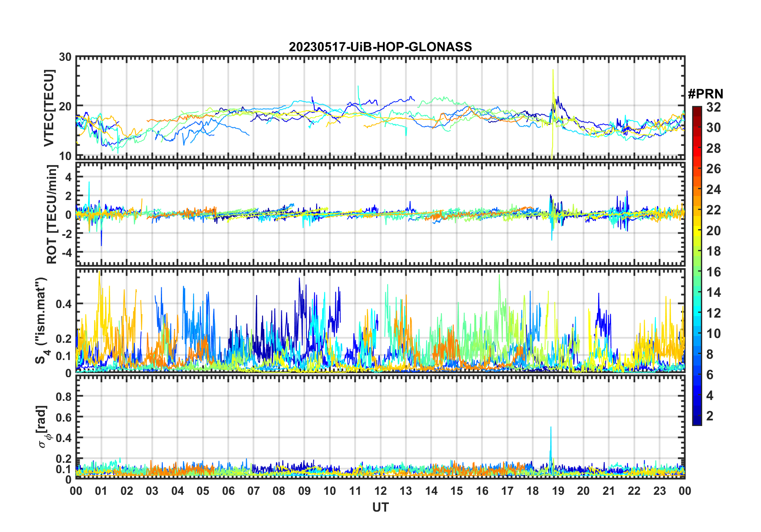The height and width of the screenshot is (532, 761).
Task: Click S4 axis tick label 0.4
Action: coord(64,304)
